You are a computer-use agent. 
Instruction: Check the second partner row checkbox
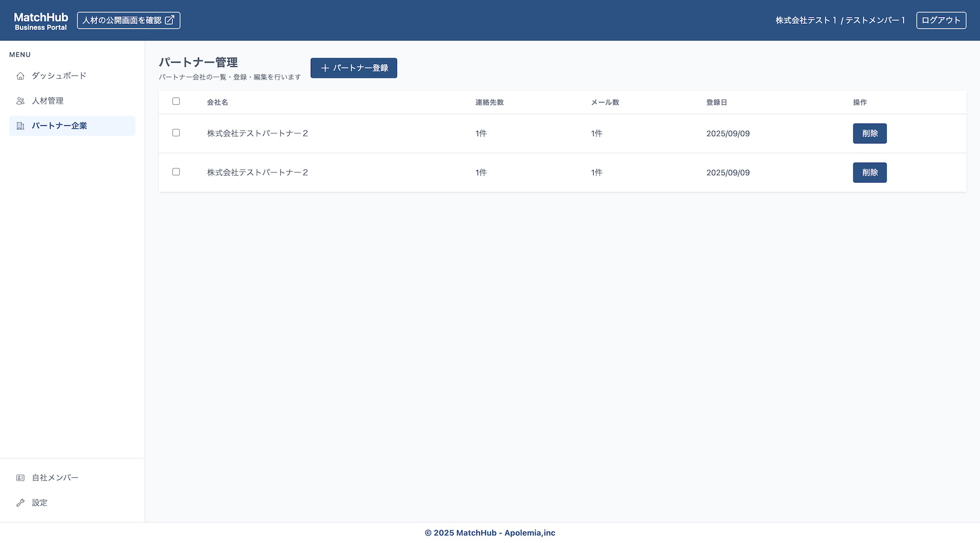pos(176,172)
